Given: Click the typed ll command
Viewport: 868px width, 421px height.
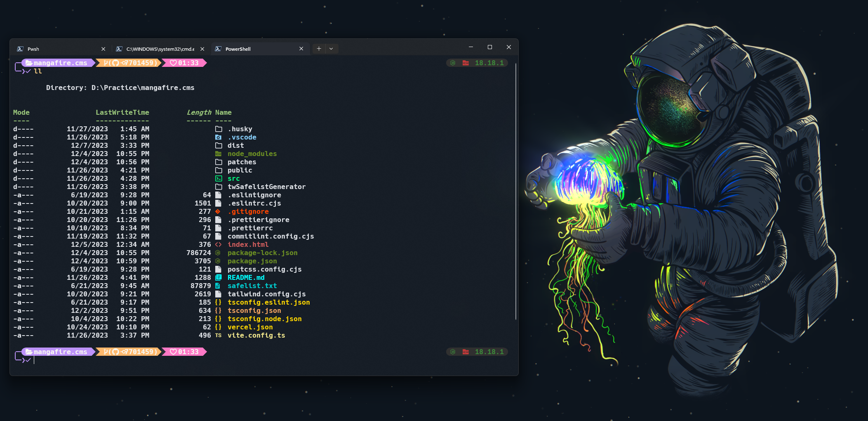Looking at the screenshot, I should point(38,71).
